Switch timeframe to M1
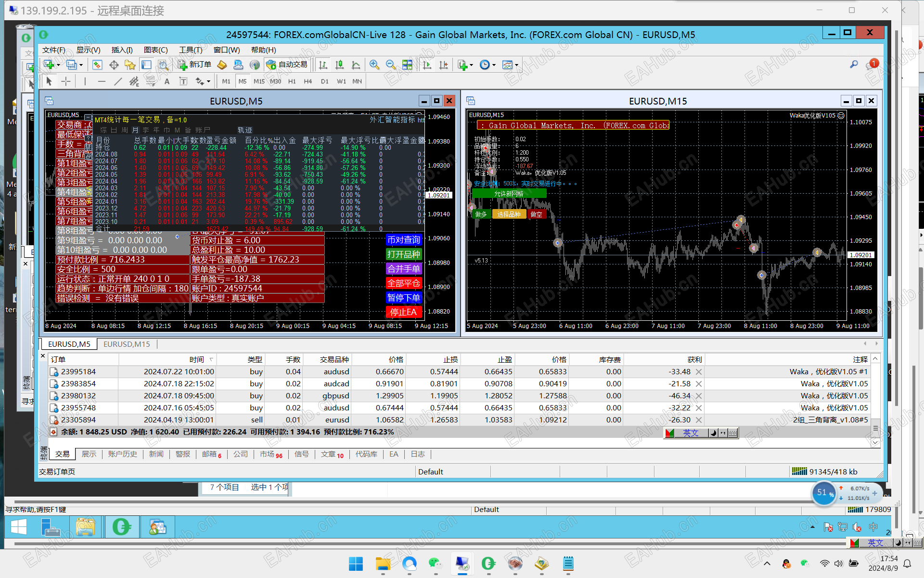This screenshot has height=578, width=924. [x=226, y=81]
